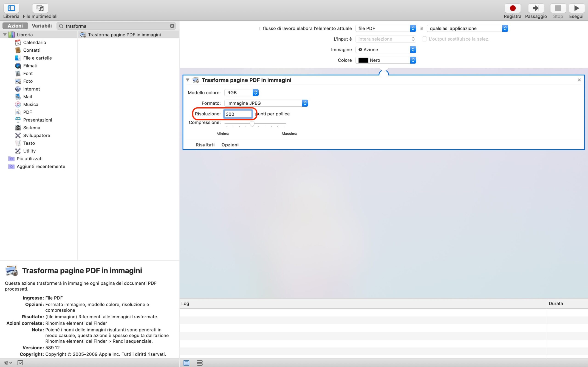Show the log list view icon
Image resolution: width=588 pixels, height=367 pixels.
186,363
